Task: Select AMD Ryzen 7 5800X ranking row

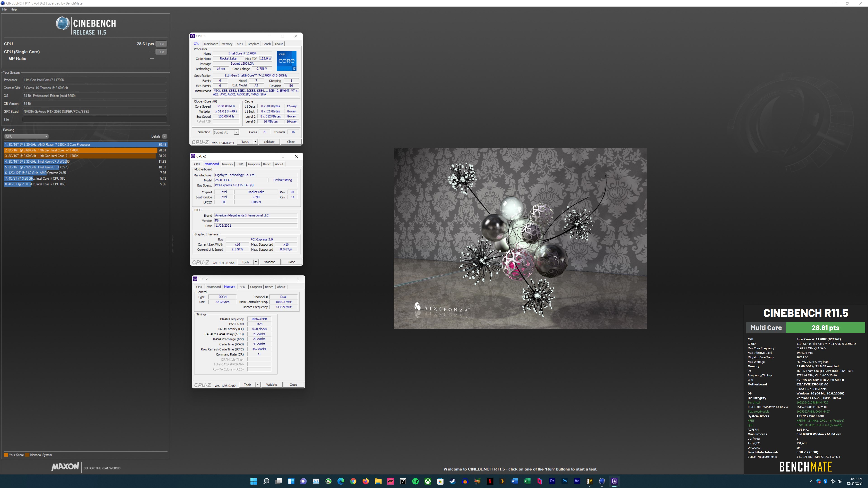Action: 86,145
